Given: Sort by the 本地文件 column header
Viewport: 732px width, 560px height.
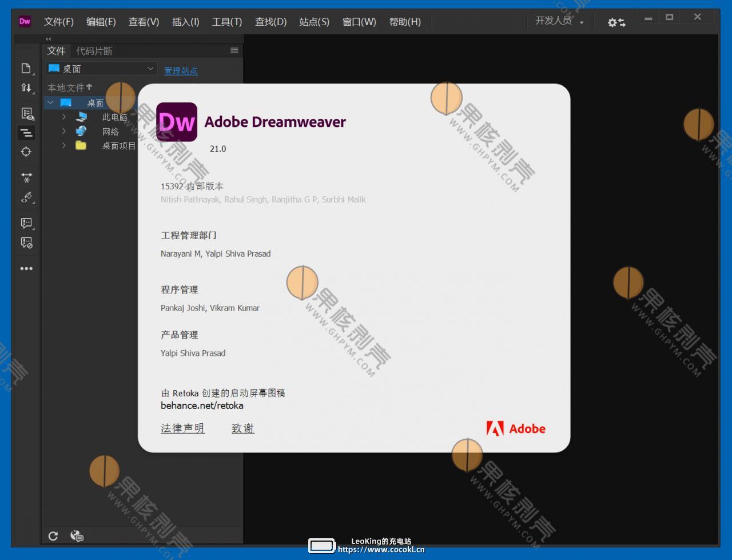Looking at the screenshot, I should 69,88.
